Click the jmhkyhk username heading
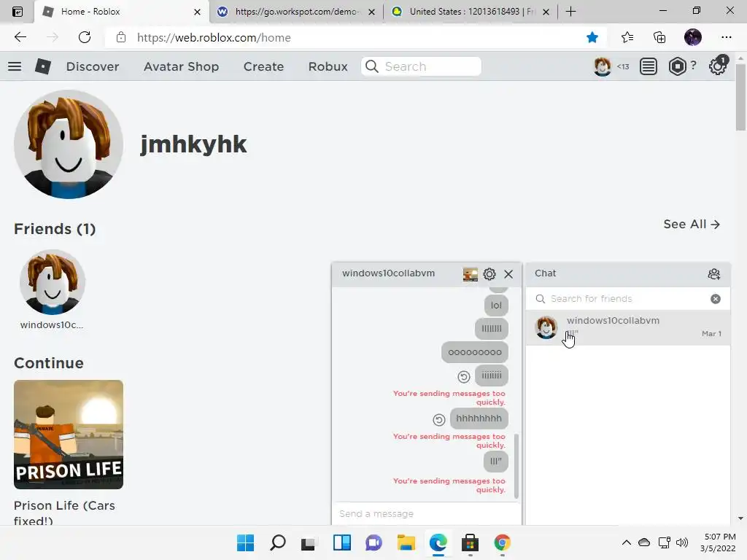 coord(193,144)
